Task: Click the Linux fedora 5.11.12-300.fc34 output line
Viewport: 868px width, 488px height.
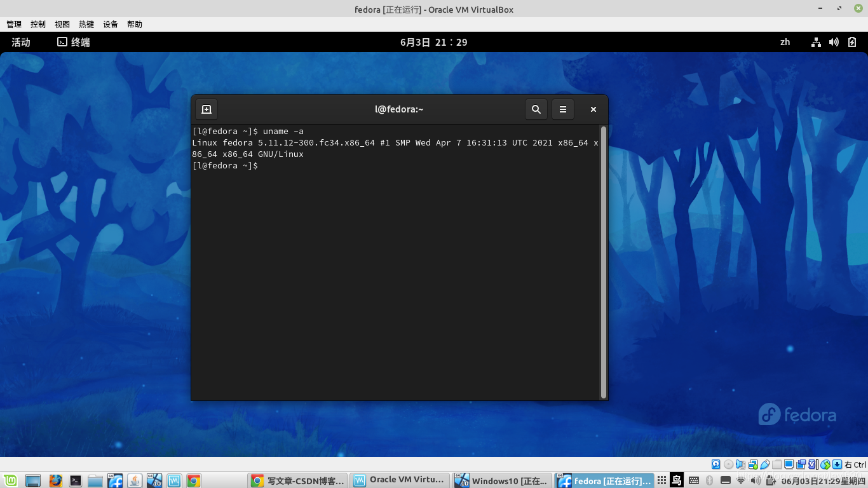Action: point(395,143)
